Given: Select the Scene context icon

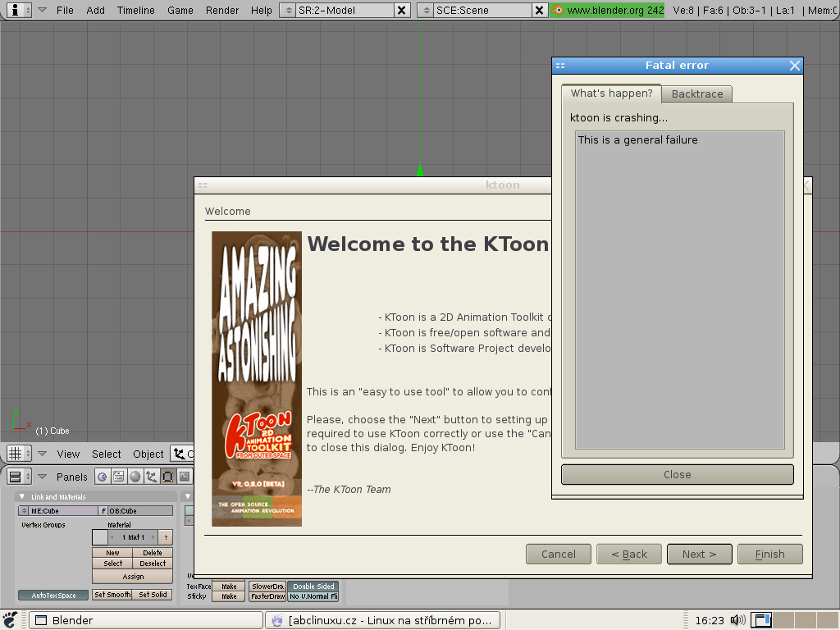Looking at the screenshot, I should pos(185,477).
